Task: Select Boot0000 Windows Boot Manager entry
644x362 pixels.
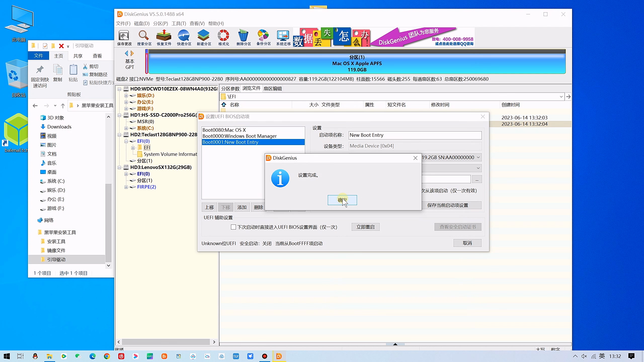Action: point(239,136)
